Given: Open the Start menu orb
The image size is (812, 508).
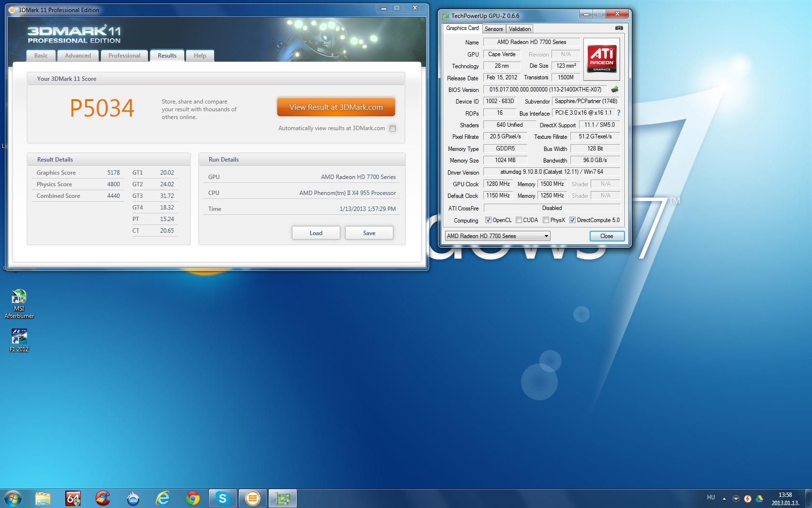Looking at the screenshot, I should [12, 498].
